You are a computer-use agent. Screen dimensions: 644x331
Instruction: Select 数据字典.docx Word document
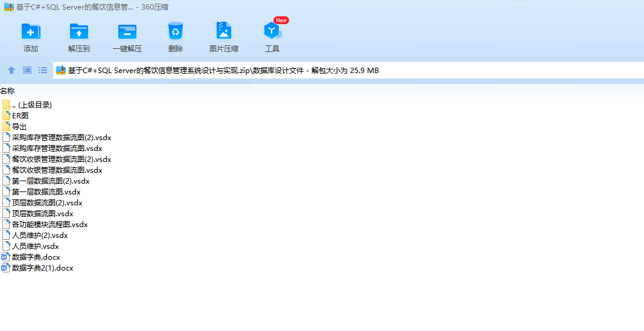[31, 257]
